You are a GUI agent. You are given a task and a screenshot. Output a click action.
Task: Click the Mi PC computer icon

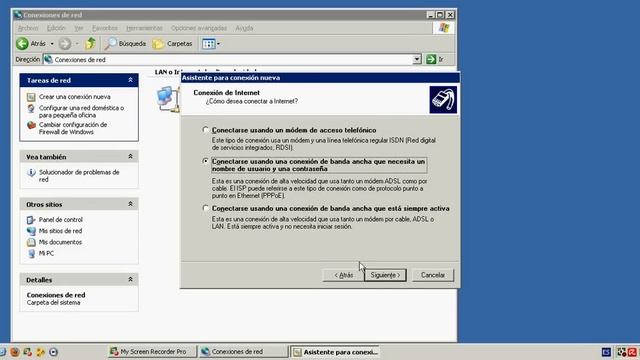[x=31, y=253]
